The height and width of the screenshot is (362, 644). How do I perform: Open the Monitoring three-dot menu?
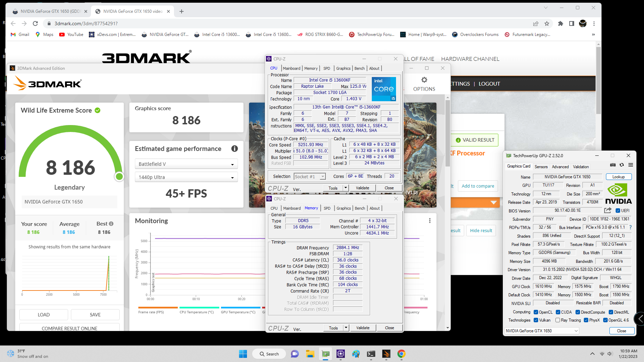430,221
